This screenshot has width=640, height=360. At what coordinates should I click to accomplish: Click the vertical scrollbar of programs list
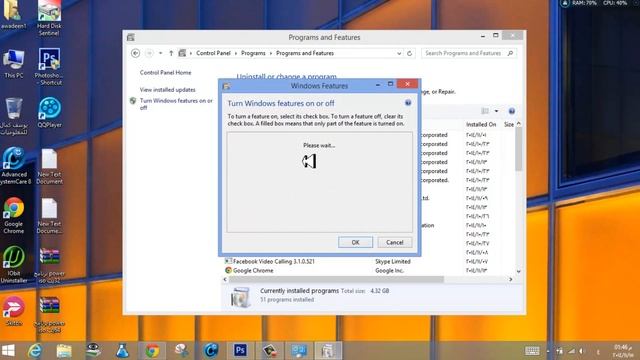[518, 149]
